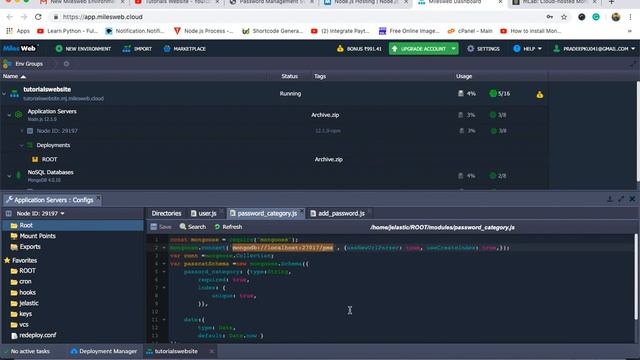
Task: Collapse Application Servers layer
Action: (9, 115)
